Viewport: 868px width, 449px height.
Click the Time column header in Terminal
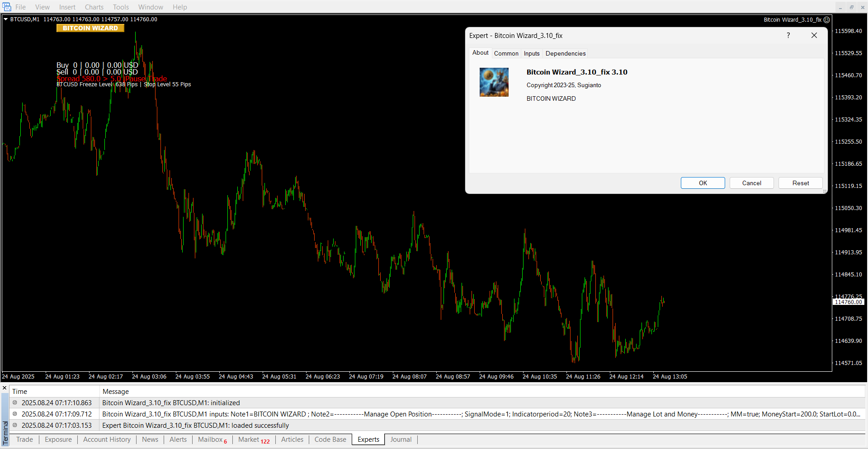(x=54, y=392)
